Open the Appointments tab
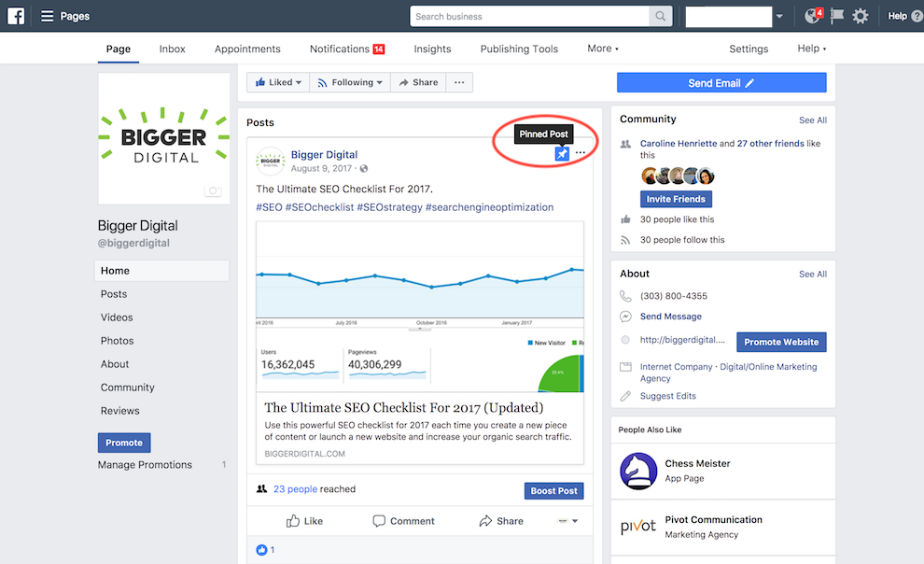The width and height of the screenshot is (924, 564). (x=247, y=49)
